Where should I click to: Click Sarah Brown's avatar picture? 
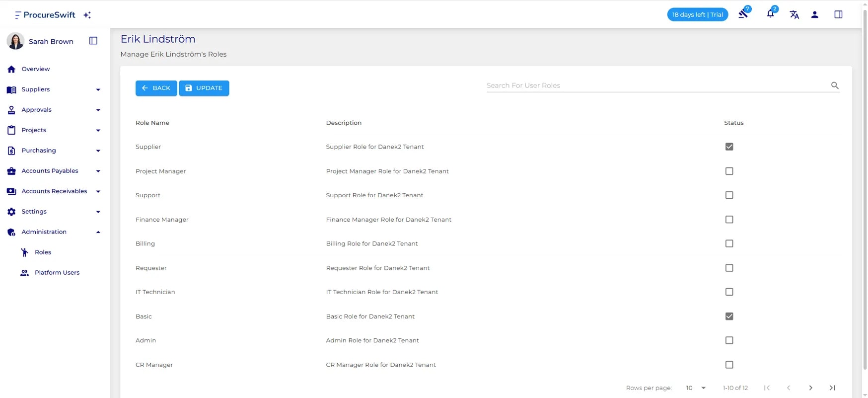point(15,41)
